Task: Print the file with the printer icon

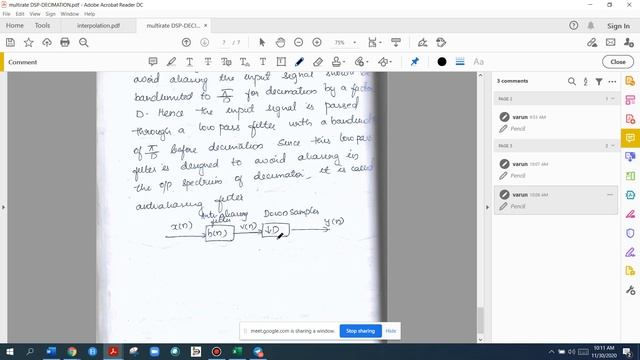Action: pyautogui.click(x=65, y=42)
